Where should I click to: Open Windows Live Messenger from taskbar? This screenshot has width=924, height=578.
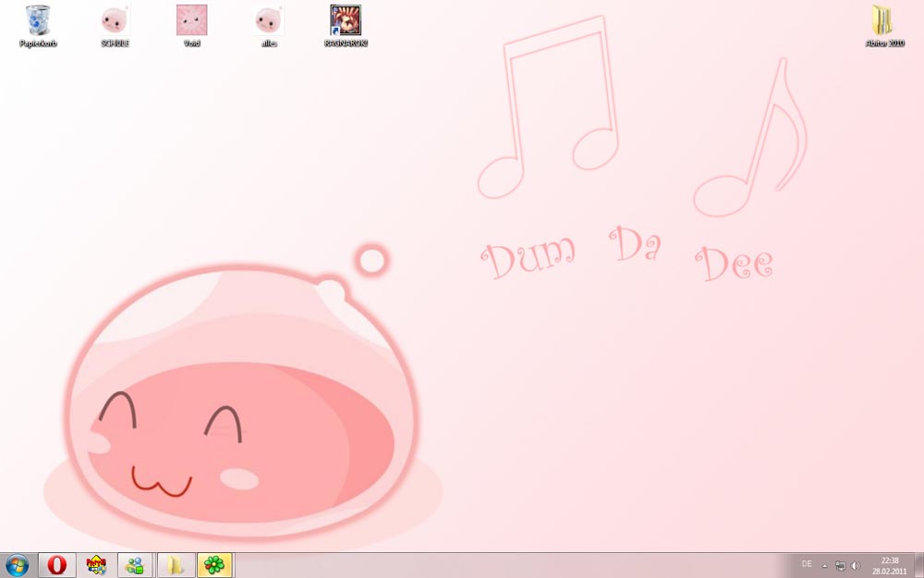[x=135, y=565]
